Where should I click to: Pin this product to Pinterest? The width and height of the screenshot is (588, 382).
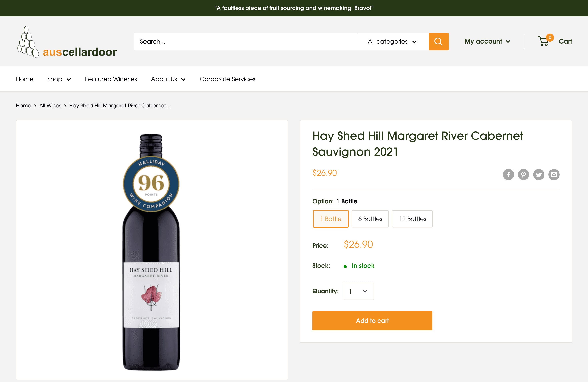(x=524, y=174)
